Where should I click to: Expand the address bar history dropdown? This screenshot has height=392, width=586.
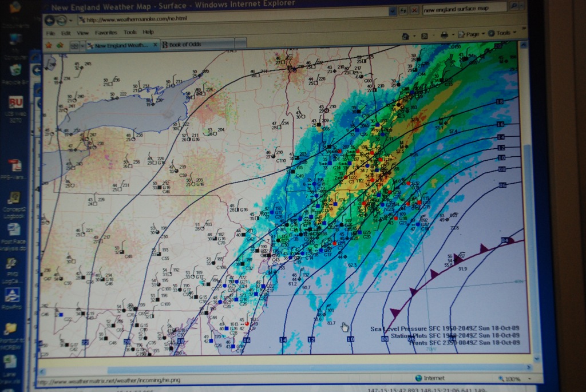click(x=392, y=11)
